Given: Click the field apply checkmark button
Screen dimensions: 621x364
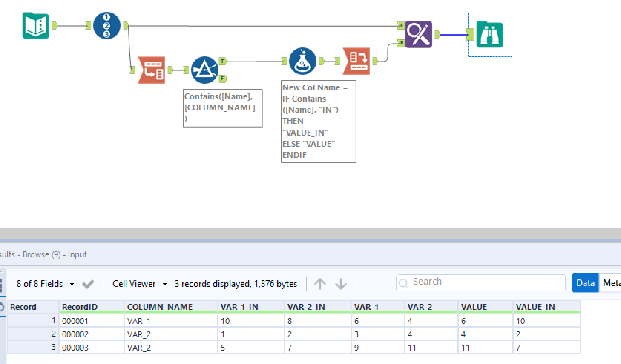Looking at the screenshot, I should (x=88, y=284).
